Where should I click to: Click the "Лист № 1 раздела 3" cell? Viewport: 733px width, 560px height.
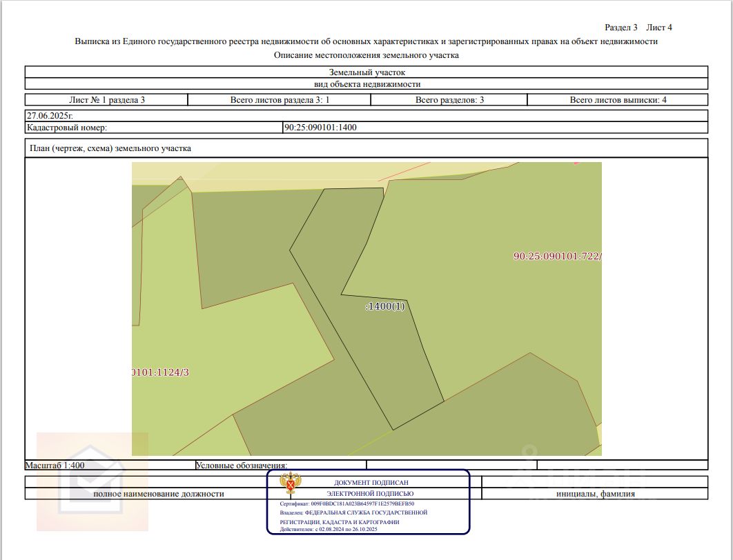107,100
